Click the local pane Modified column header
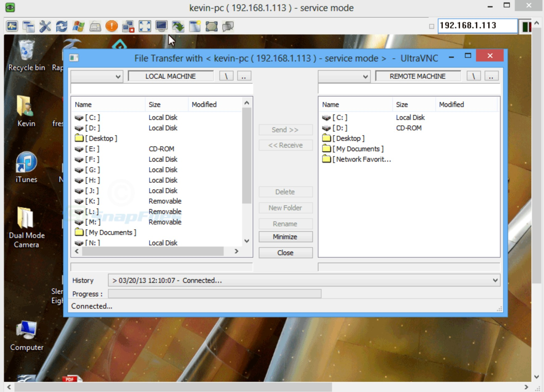The width and height of the screenshot is (544, 392). click(x=215, y=105)
